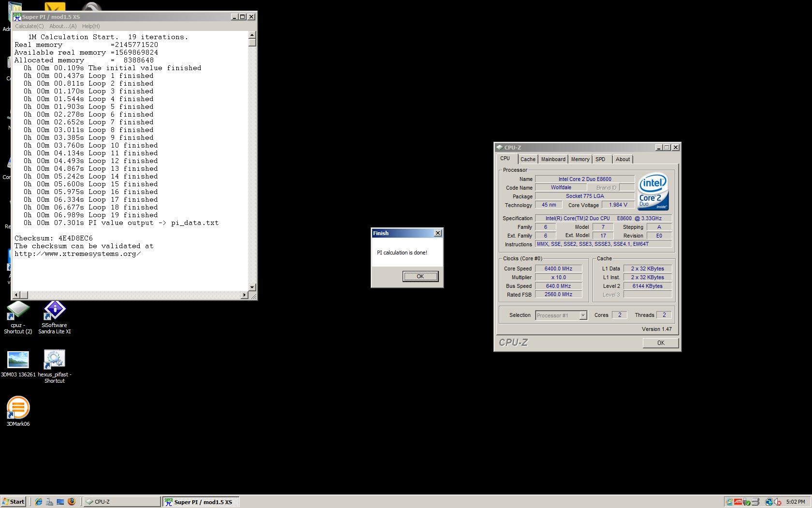
Task: Click the Instructions field listing MMX, SSE
Action: 604,244
